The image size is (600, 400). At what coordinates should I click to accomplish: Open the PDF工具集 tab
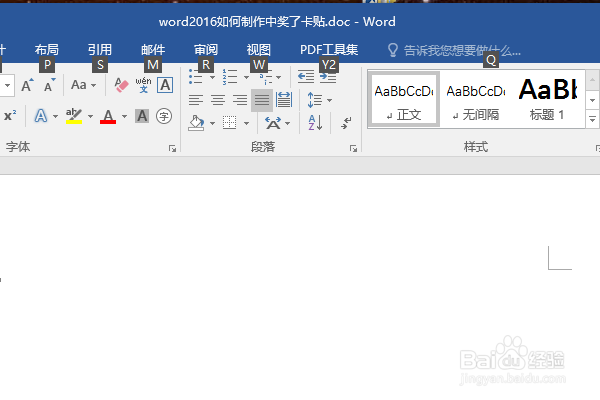329,50
